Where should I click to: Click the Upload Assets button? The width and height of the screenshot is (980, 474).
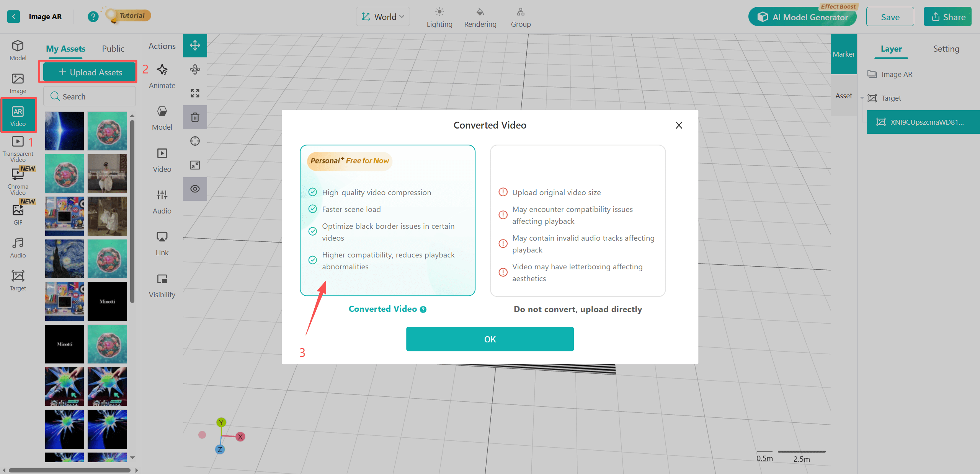click(90, 72)
